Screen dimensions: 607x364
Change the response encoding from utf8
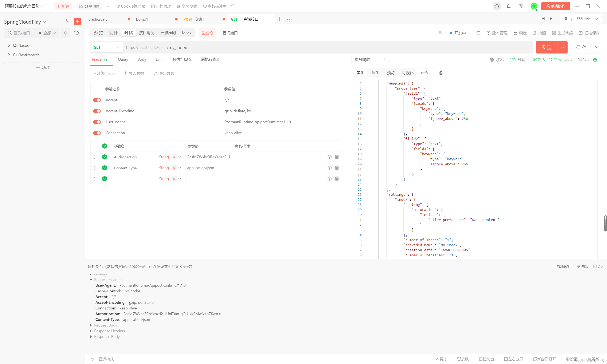(x=427, y=73)
